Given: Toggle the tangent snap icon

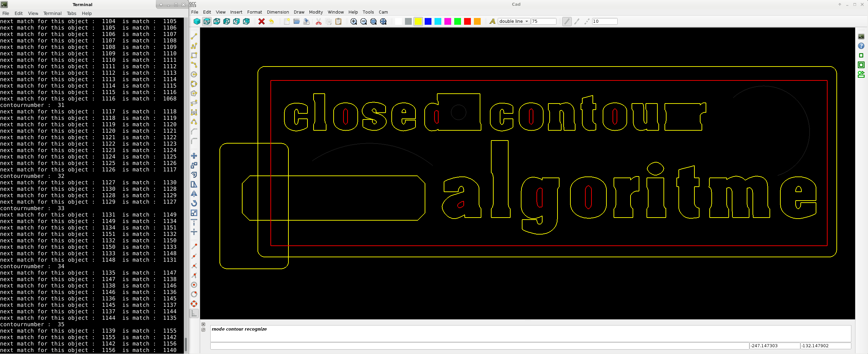Looking at the screenshot, I should [x=194, y=294].
